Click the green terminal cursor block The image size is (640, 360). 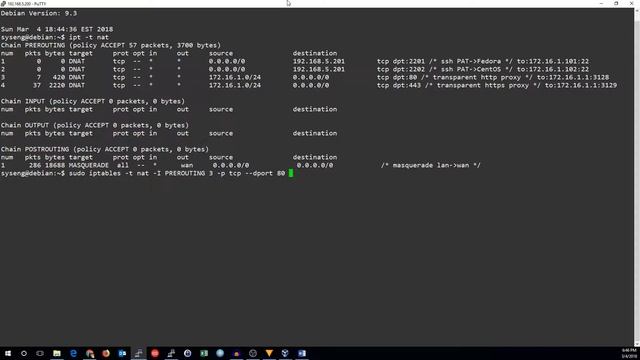[x=291, y=173]
